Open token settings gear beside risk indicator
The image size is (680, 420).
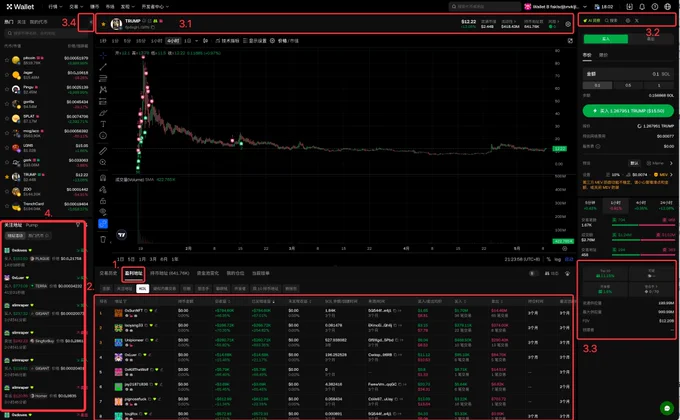[568, 24]
